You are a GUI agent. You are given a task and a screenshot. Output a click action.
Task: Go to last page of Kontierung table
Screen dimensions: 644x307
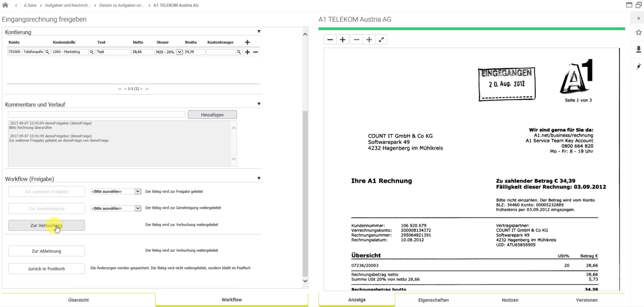[x=147, y=89]
